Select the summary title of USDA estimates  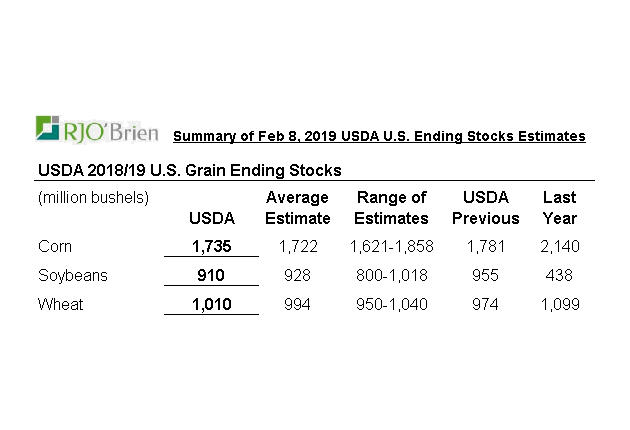379,136
